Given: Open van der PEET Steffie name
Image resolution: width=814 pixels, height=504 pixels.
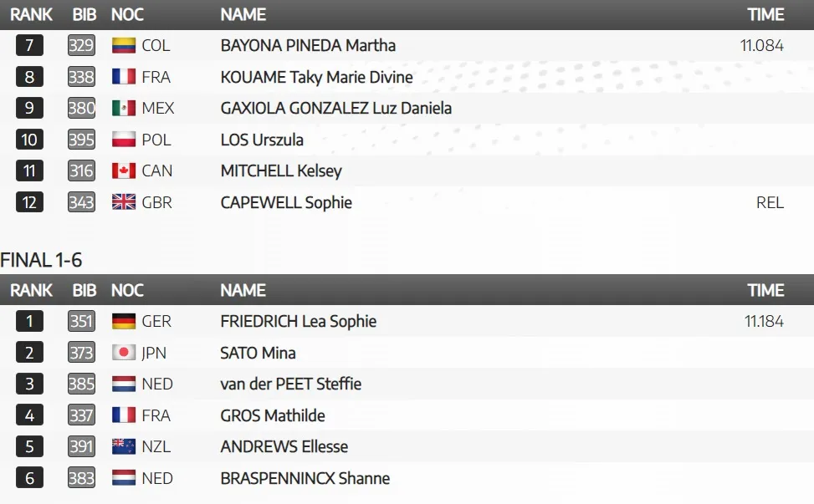Looking at the screenshot, I should (x=291, y=384).
